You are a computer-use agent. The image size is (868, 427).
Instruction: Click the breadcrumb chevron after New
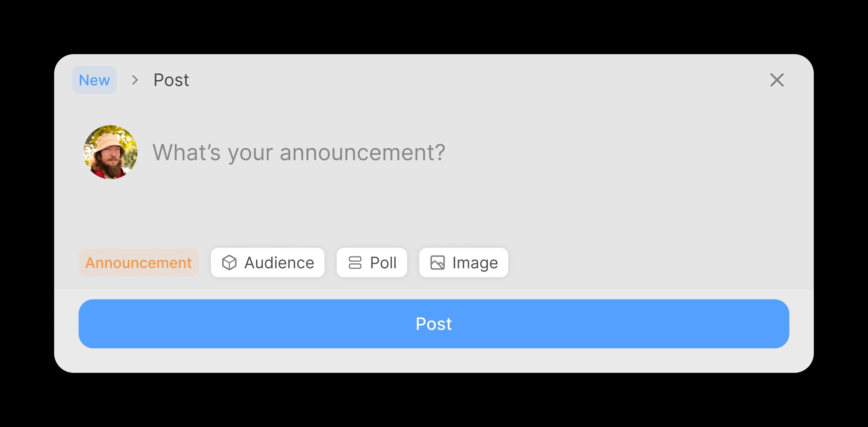[134, 80]
